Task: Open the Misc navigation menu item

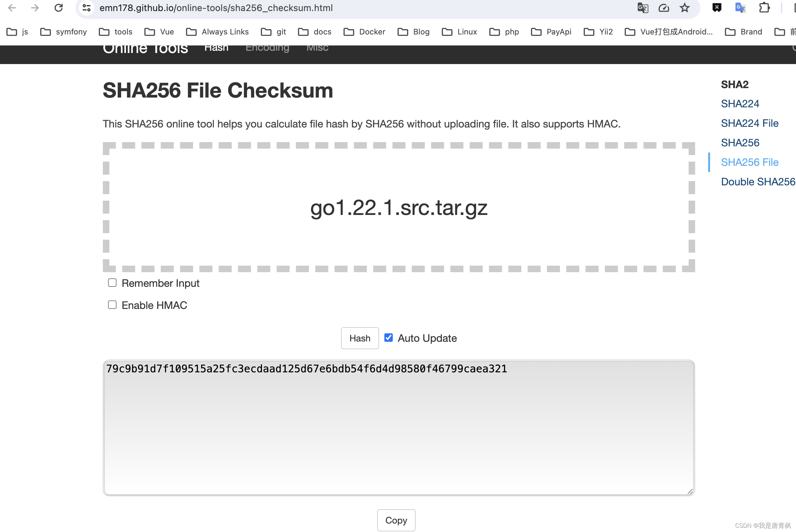Action: tap(318, 47)
